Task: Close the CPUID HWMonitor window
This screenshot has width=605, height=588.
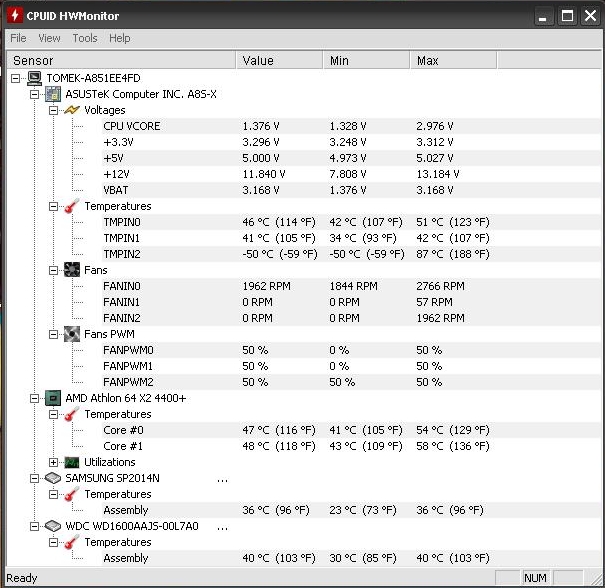Action: 590,16
